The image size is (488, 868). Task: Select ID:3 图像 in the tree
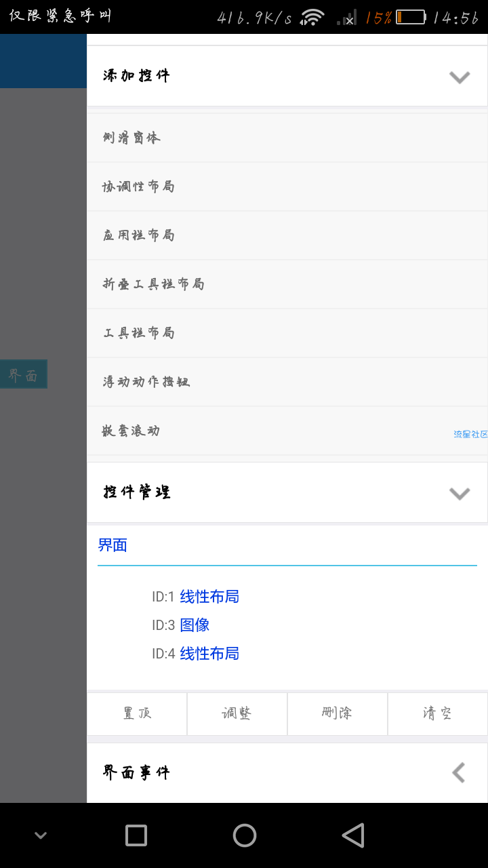180,625
